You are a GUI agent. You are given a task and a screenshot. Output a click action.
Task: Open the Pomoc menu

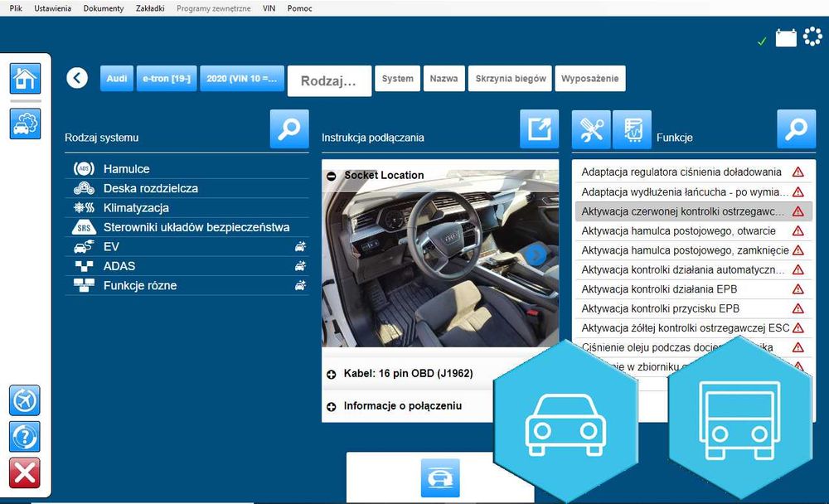(300, 8)
